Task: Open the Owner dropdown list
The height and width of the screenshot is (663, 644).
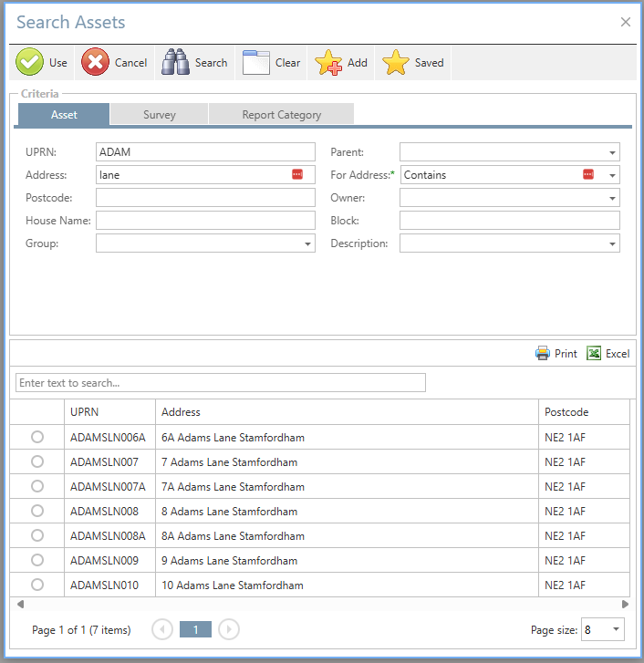Action: pos(613,198)
